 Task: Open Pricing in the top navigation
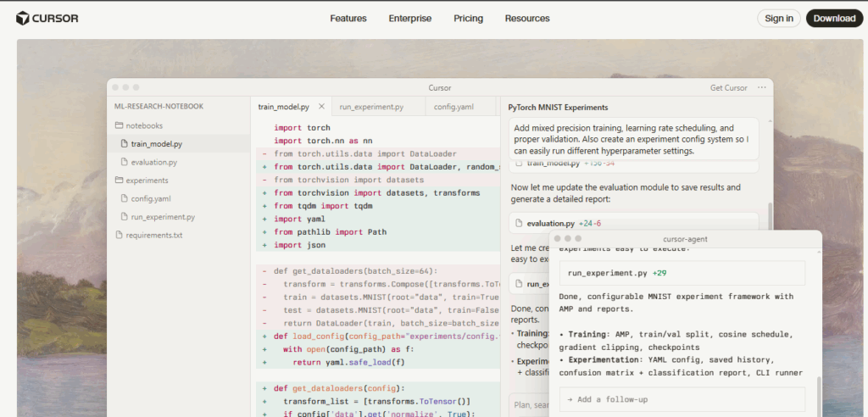(x=468, y=19)
